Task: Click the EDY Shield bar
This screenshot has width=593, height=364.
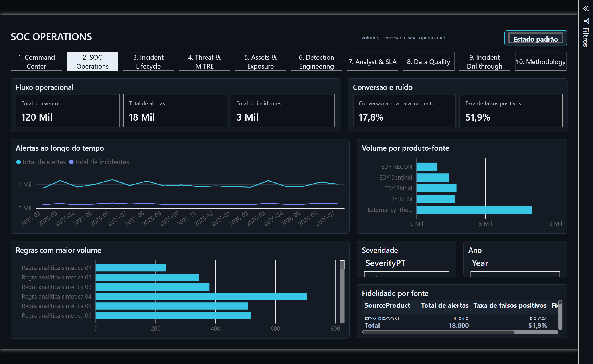Action: pos(437,188)
